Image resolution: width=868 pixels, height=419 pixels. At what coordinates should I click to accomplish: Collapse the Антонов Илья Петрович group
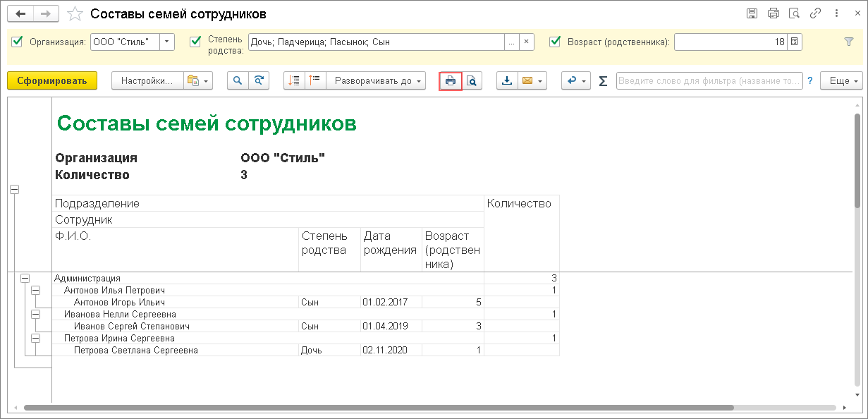[36, 290]
